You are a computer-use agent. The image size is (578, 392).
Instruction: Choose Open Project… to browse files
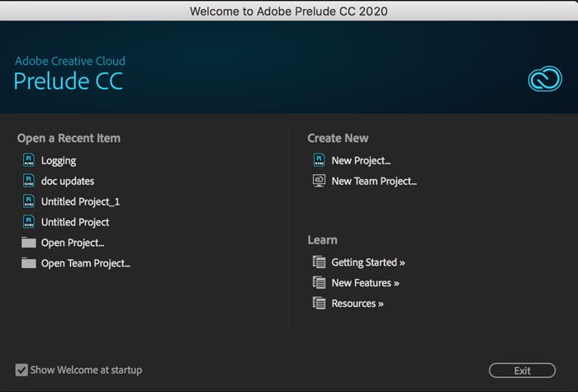point(73,243)
